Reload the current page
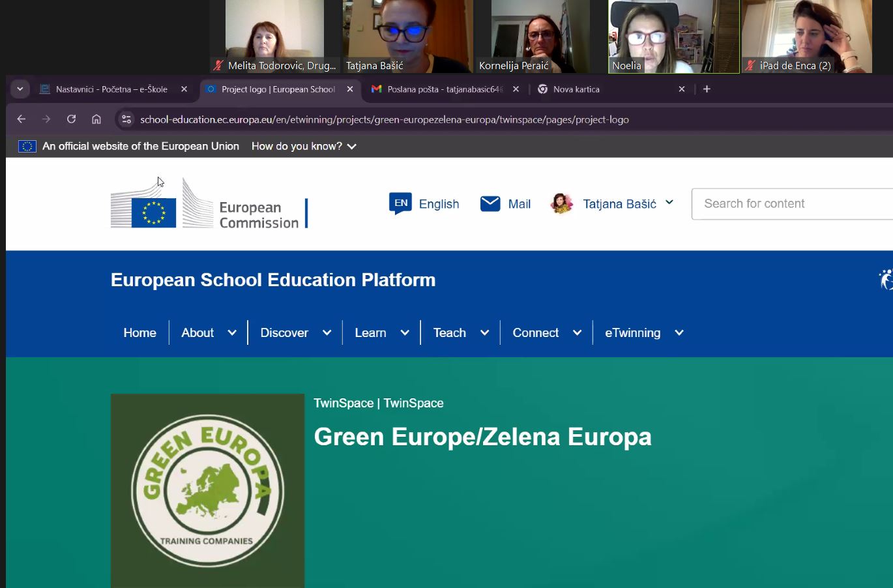The height and width of the screenshot is (588, 893). [x=71, y=119]
